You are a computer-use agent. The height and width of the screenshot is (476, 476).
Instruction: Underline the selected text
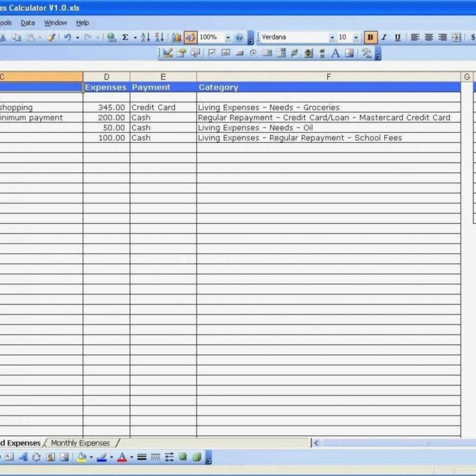pyautogui.click(x=397, y=36)
